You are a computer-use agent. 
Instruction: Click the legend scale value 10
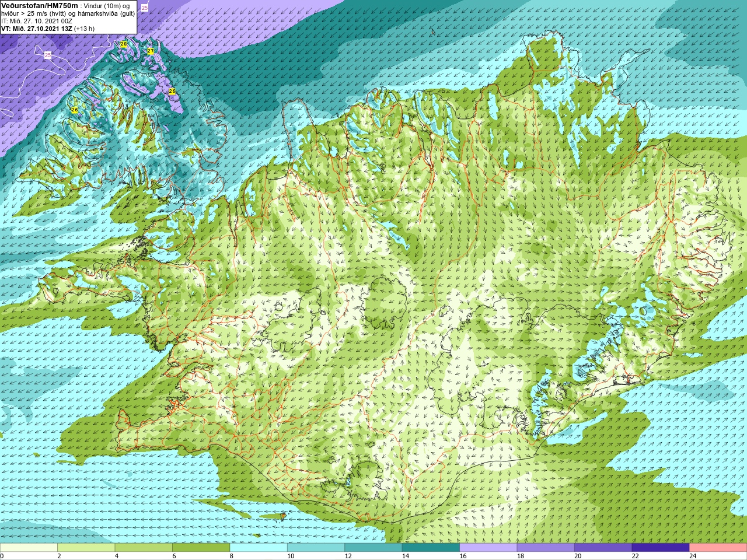[x=291, y=556]
